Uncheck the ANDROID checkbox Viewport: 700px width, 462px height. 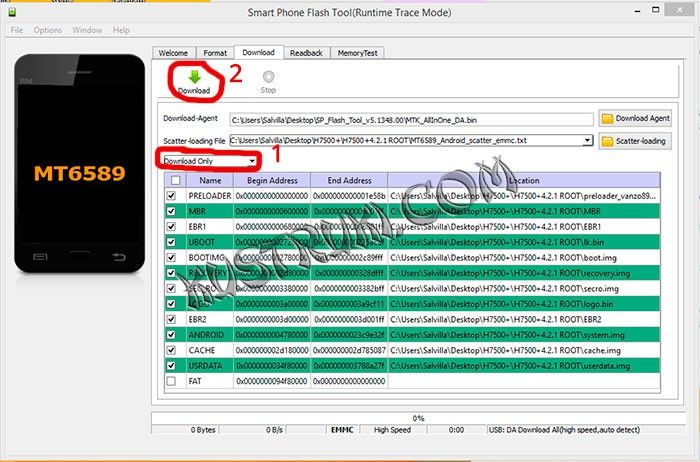171,335
